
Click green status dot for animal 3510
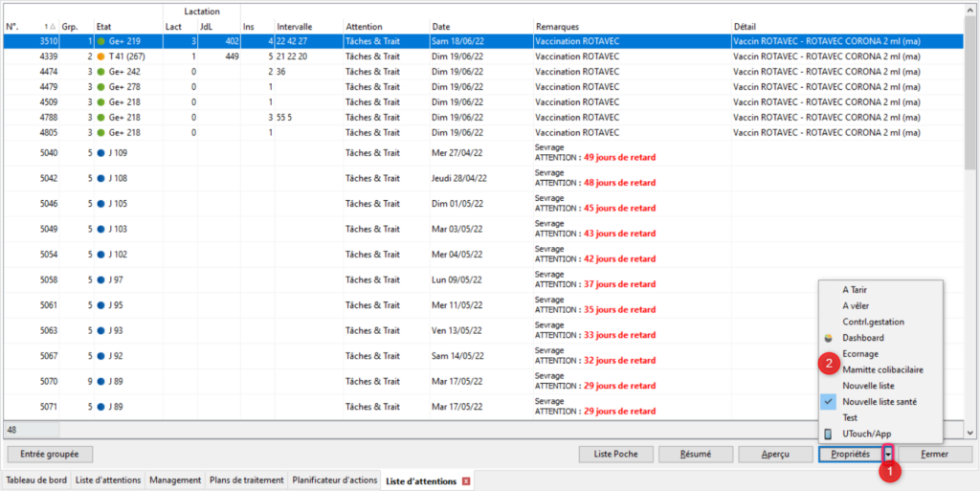pos(100,41)
